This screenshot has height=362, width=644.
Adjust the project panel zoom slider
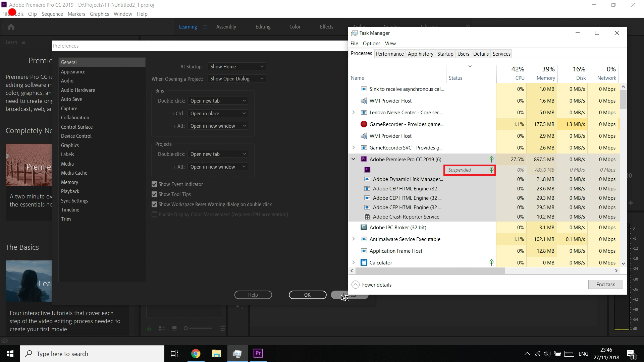tap(198, 328)
